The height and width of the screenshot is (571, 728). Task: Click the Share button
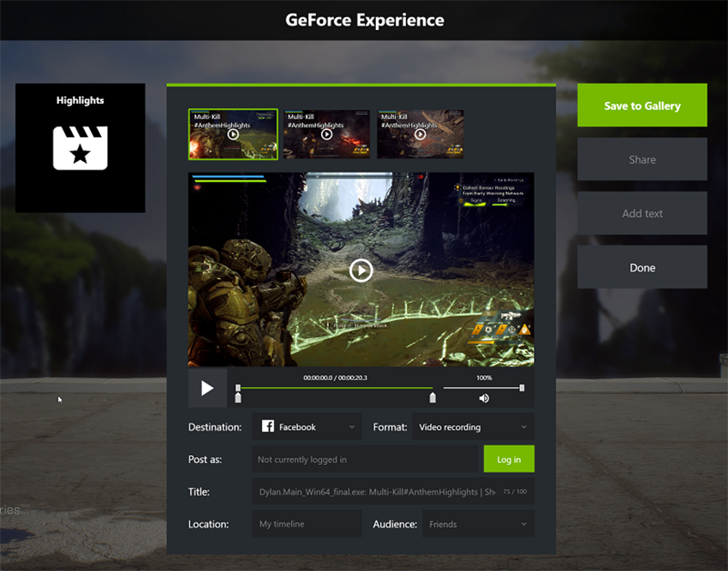(641, 159)
